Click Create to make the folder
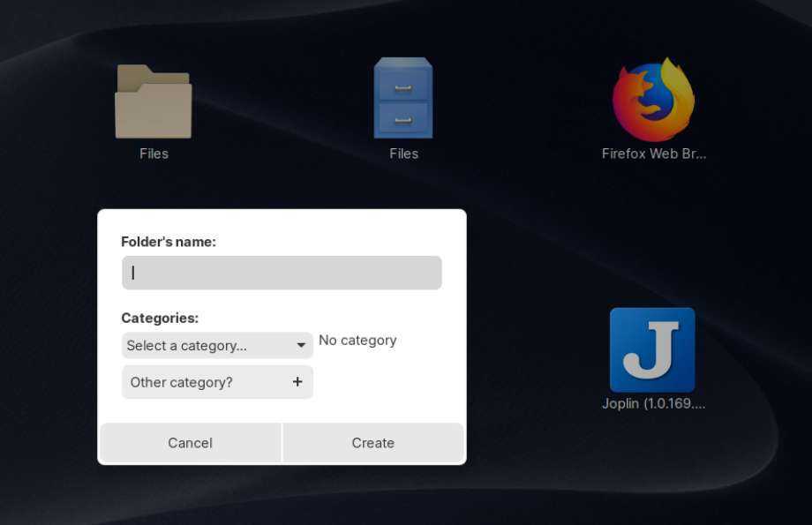 [x=372, y=443]
